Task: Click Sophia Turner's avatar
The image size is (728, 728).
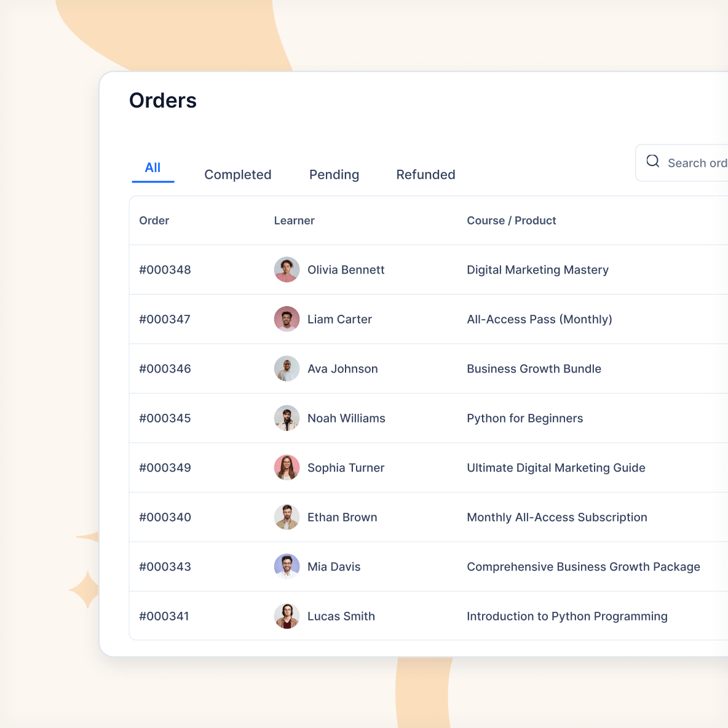Action: click(287, 467)
